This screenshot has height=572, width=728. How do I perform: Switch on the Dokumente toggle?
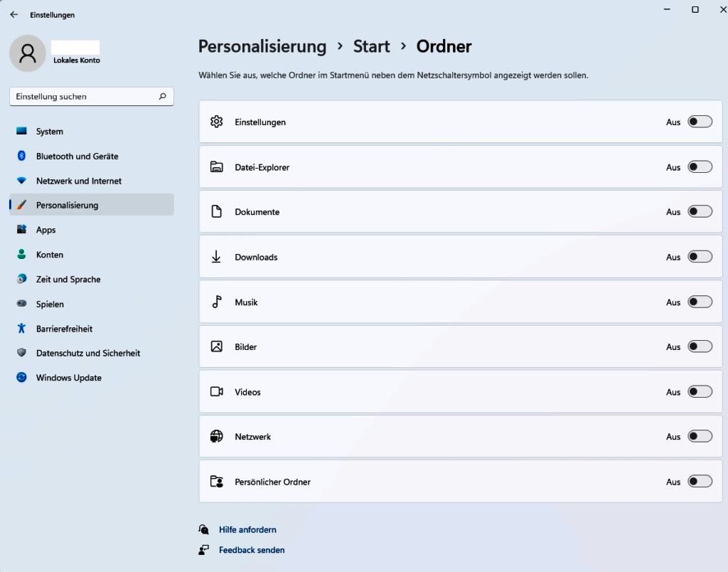[x=700, y=211]
